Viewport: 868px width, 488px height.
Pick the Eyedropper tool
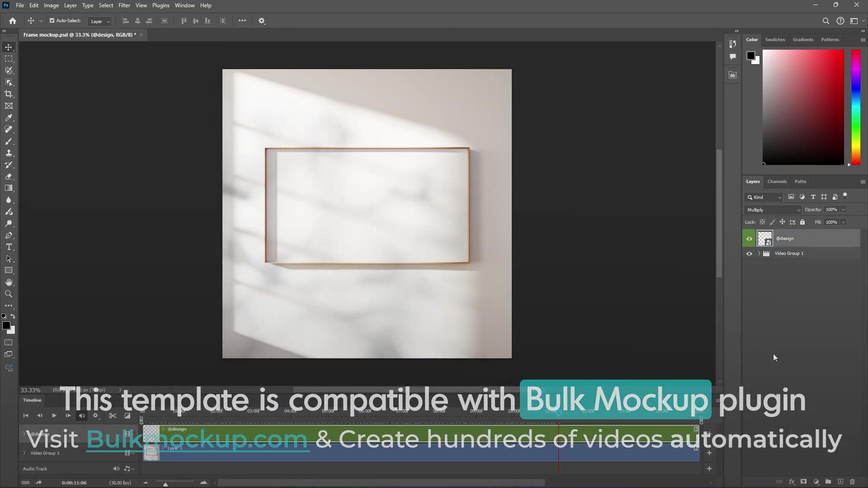click(x=9, y=118)
